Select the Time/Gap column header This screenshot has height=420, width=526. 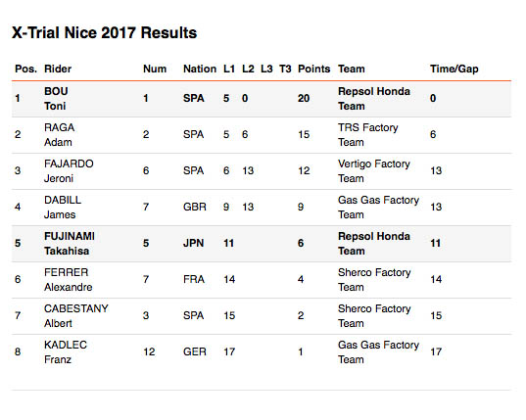point(454,69)
